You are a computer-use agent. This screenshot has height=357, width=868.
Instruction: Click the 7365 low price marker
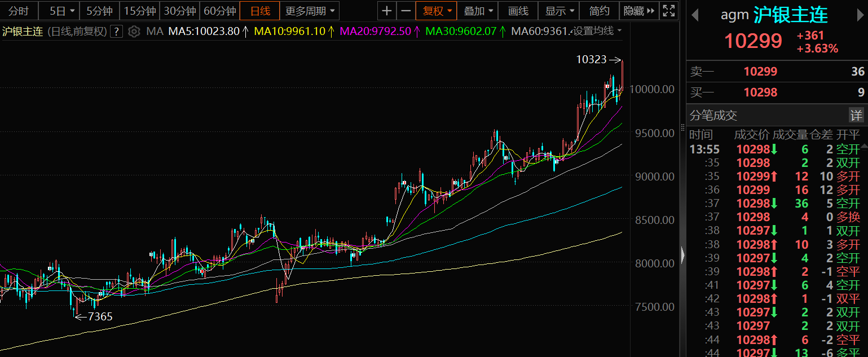click(100, 317)
